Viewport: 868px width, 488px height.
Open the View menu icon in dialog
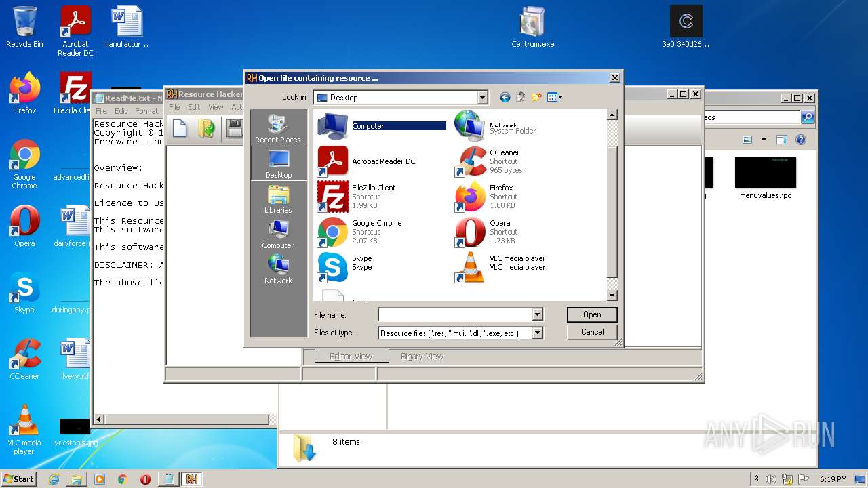point(555,98)
